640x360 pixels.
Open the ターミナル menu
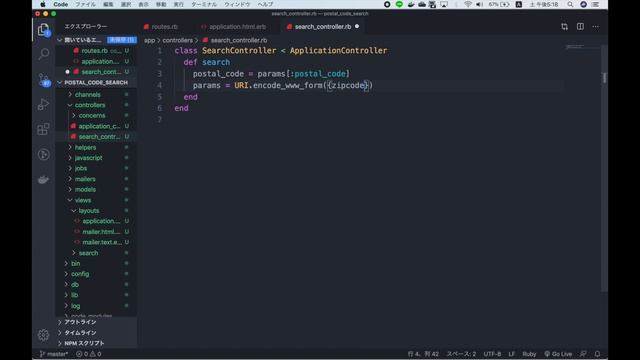[204, 4]
